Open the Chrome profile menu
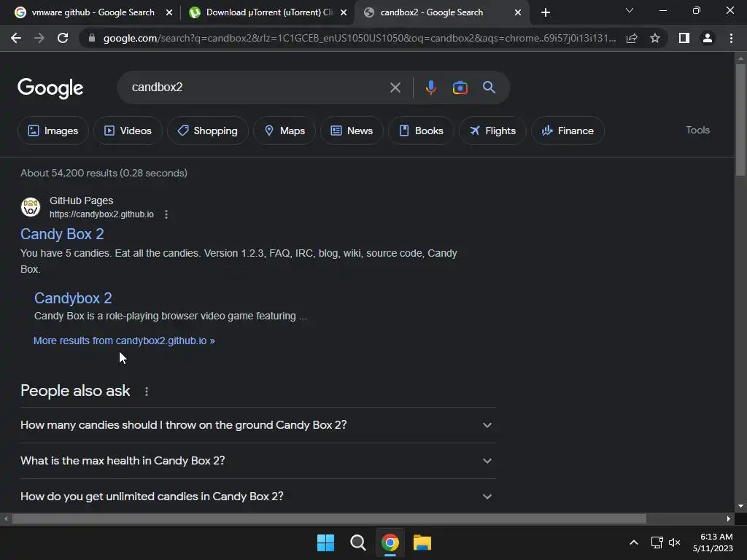The image size is (747, 560). click(708, 38)
